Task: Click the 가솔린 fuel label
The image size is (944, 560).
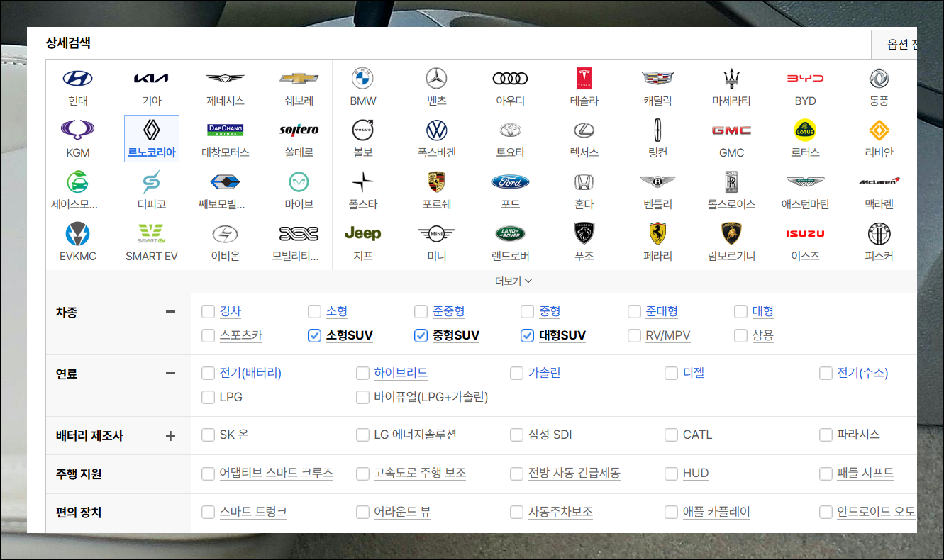Action: [545, 374]
